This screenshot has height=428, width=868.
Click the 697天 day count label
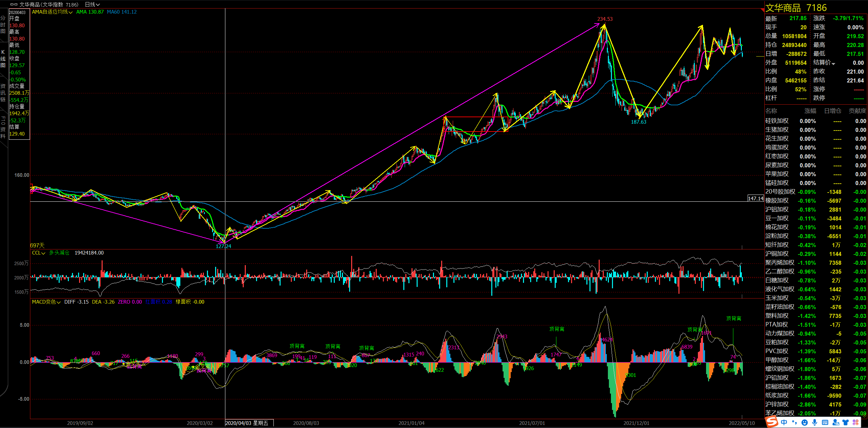38,245
